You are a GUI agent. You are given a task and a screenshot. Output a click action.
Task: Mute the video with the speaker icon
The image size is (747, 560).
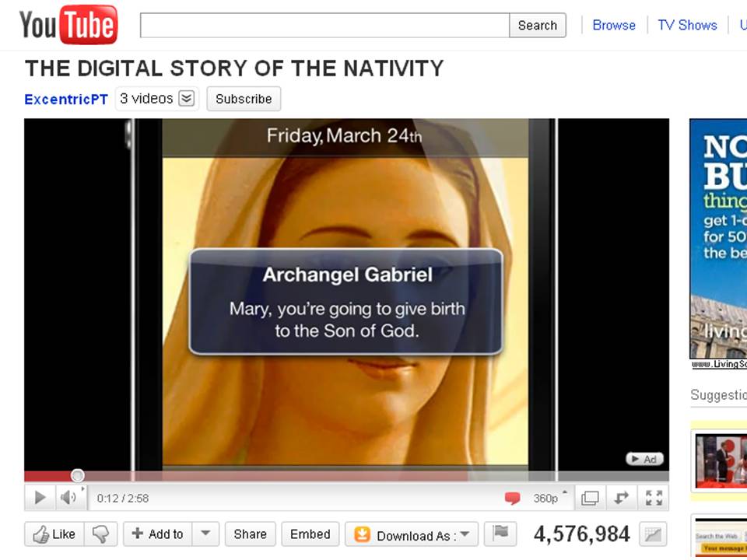click(68, 498)
